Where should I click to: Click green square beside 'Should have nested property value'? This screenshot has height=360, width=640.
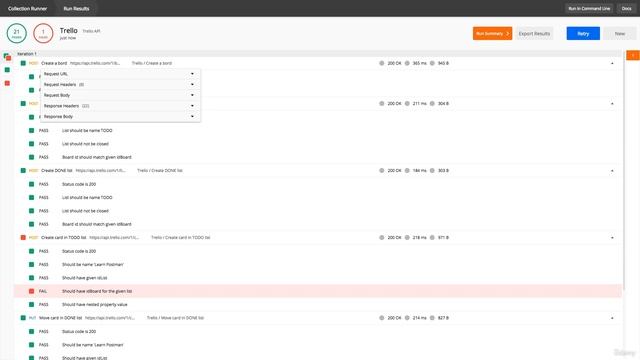point(31,304)
